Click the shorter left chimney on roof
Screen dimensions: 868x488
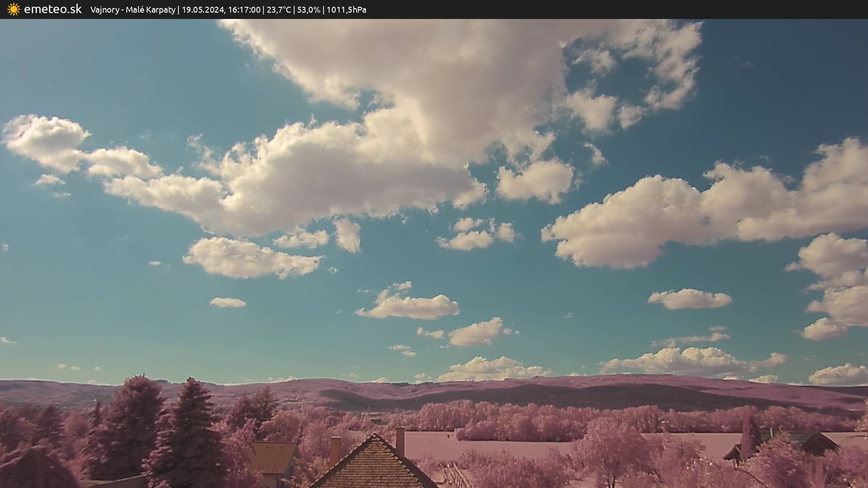pyautogui.click(x=335, y=450)
